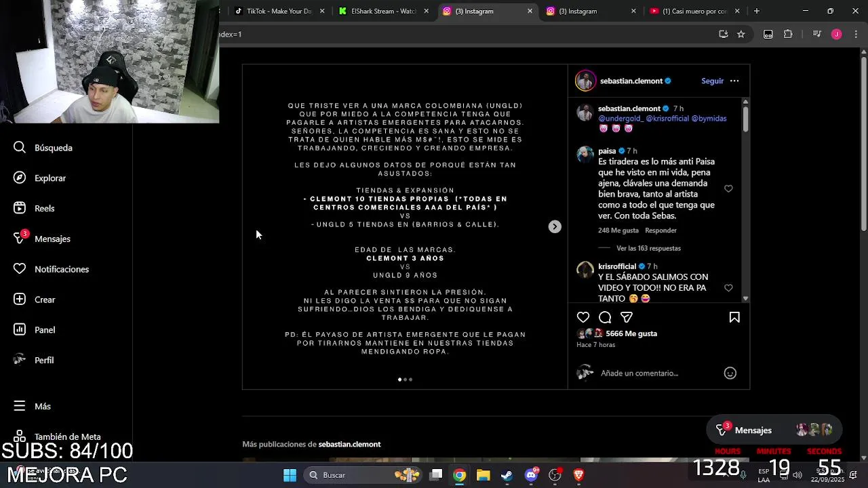The height and width of the screenshot is (488, 868).
Task: Click the Crear plus icon
Action: tap(20, 300)
